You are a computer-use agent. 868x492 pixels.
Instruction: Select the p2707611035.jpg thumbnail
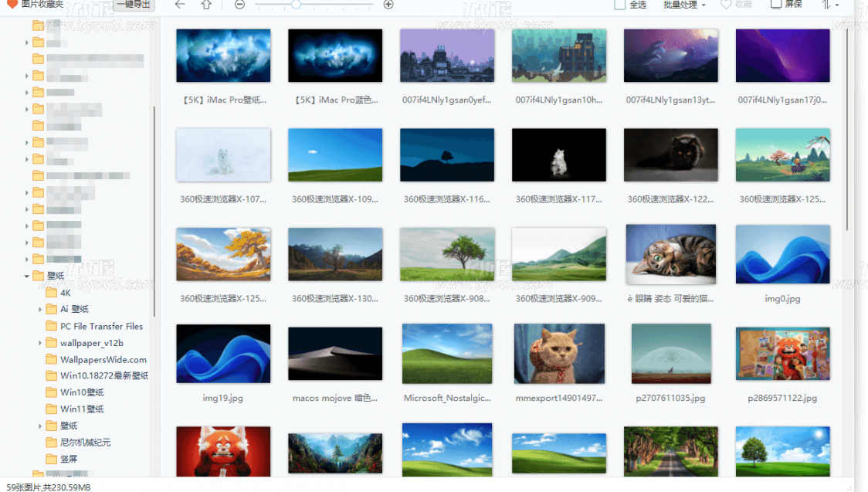[x=670, y=354]
